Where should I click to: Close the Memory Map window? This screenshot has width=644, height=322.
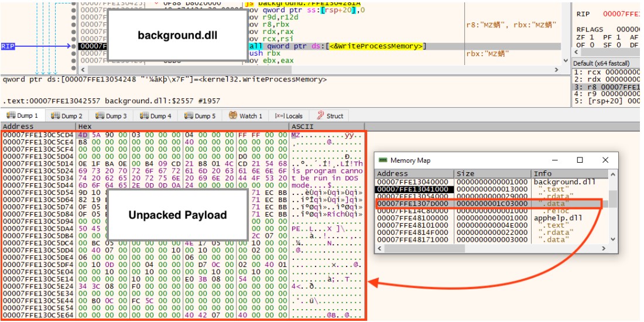tap(605, 160)
